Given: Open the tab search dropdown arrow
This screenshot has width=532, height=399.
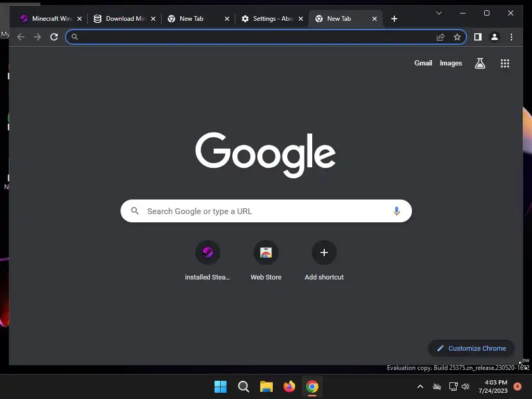Looking at the screenshot, I should 438,13.
